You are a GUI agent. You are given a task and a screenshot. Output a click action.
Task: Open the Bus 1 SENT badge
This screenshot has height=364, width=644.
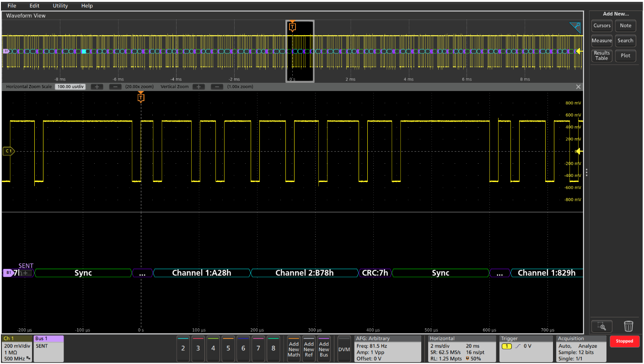[x=49, y=348]
